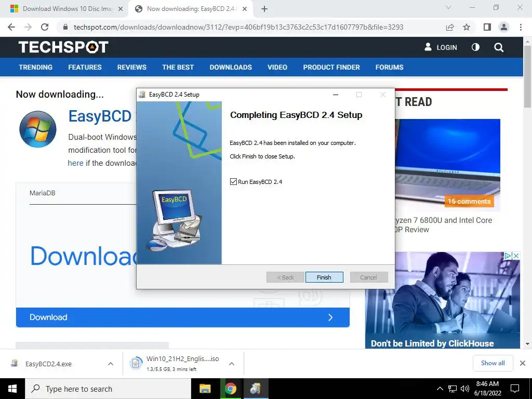
Task: Open FEATURES nav item
Action: tap(85, 67)
